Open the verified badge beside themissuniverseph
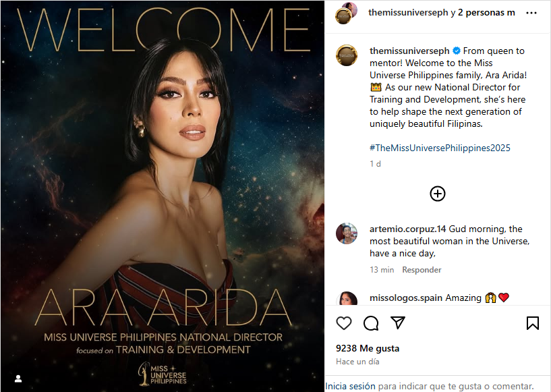Viewport: 551px width, 392px height. (456, 51)
